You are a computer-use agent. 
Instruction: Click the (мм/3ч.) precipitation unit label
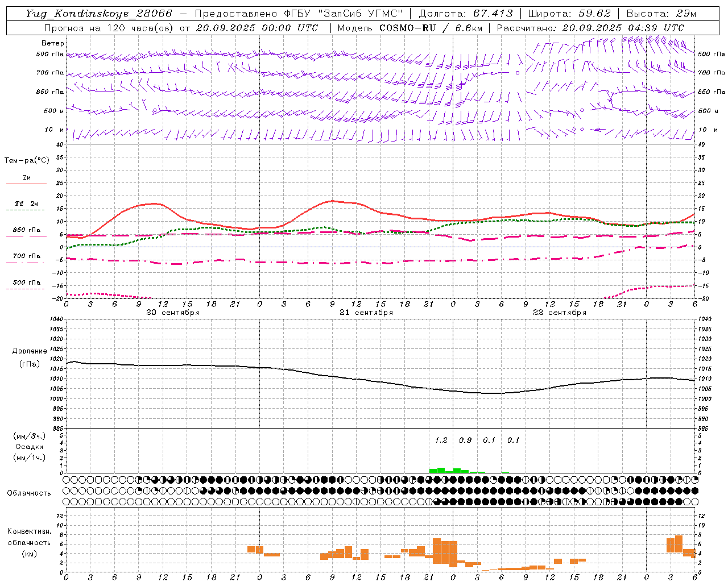[x=30, y=436]
